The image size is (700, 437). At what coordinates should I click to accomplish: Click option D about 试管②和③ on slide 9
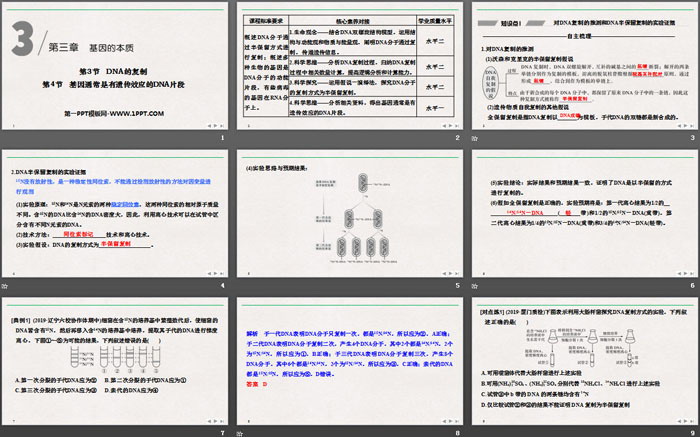(555, 405)
